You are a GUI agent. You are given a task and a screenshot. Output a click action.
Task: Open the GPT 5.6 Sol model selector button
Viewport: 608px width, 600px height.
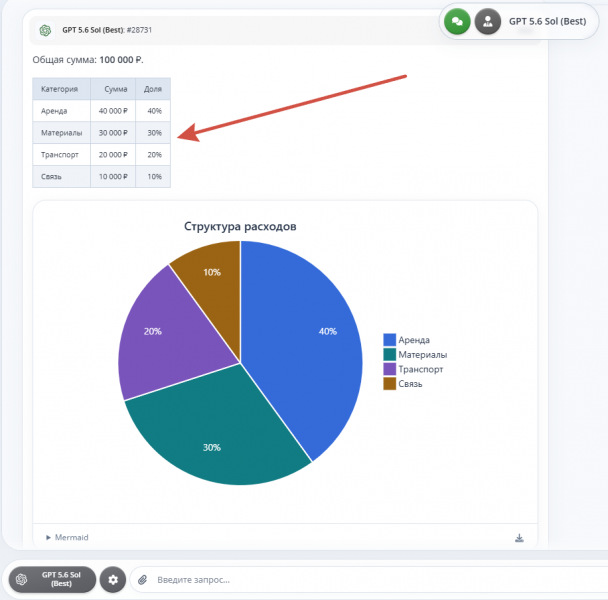(52, 579)
